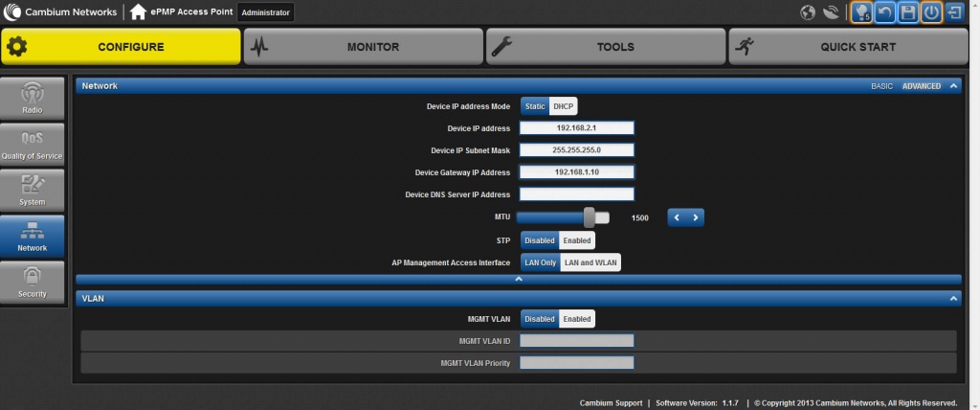
Task: Enable MGMT VLAN
Action: [x=576, y=319]
